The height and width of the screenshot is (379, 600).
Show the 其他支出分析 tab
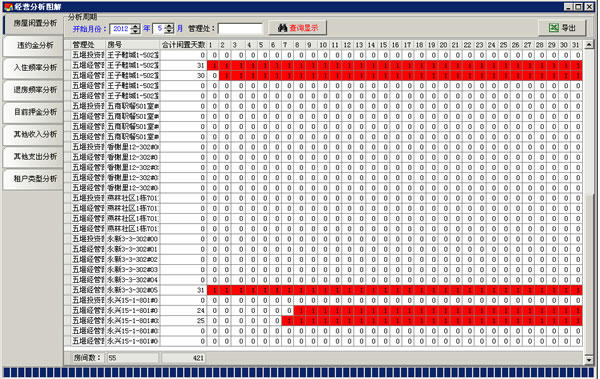33,157
